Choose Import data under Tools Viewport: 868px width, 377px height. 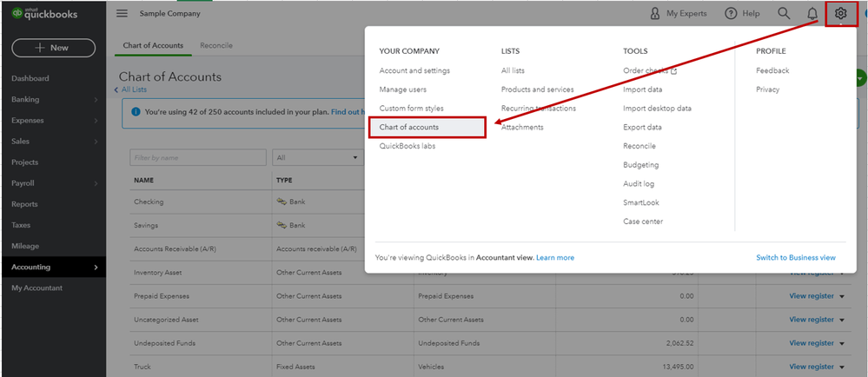point(643,89)
